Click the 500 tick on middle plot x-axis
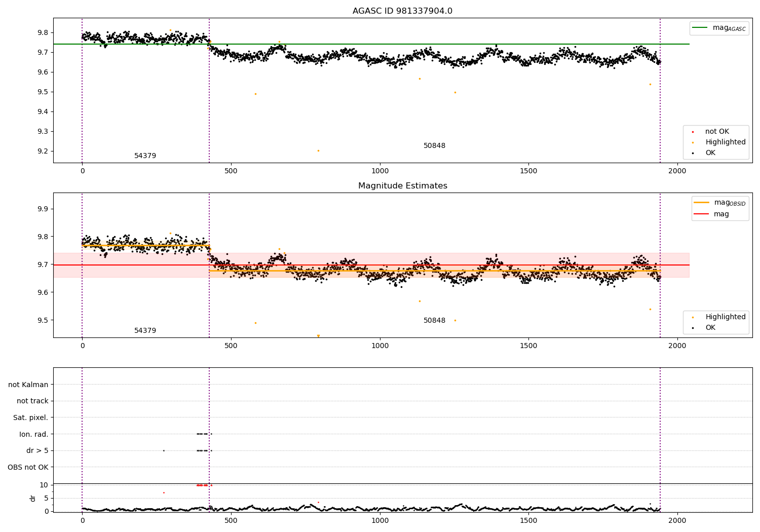This screenshot has width=760, height=532. pyautogui.click(x=231, y=346)
